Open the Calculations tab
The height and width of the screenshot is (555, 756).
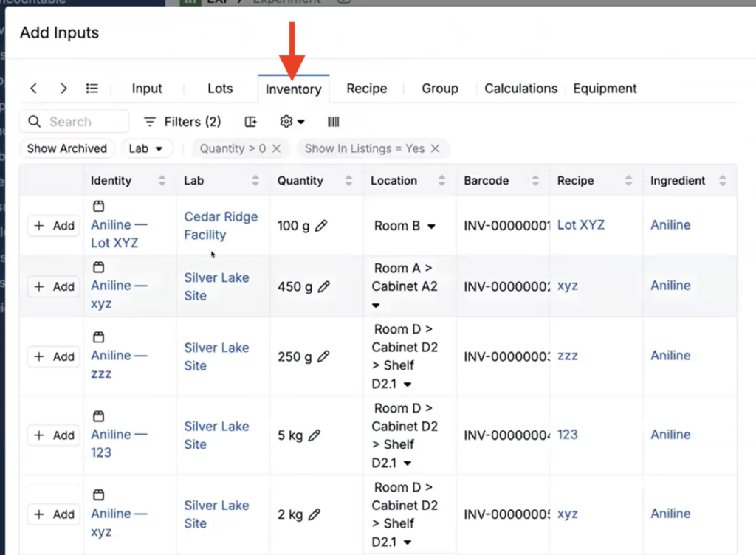[x=520, y=89]
